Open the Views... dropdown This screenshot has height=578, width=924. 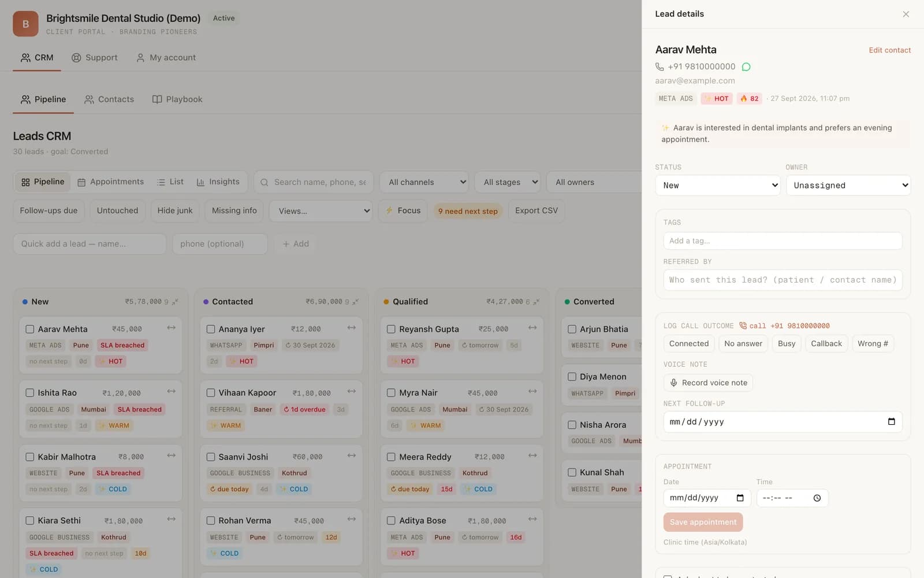pyautogui.click(x=321, y=211)
